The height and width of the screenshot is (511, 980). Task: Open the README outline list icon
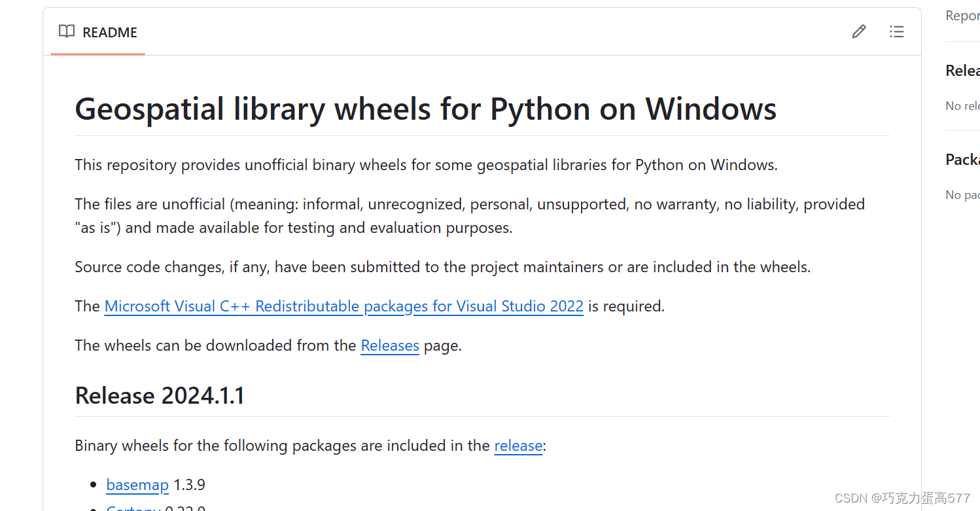click(x=897, y=31)
